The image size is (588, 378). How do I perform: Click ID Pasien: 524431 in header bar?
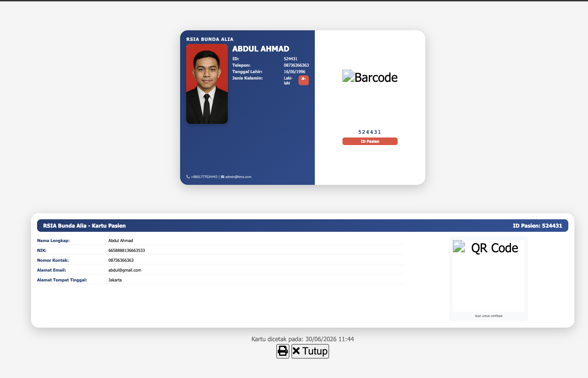click(x=537, y=226)
